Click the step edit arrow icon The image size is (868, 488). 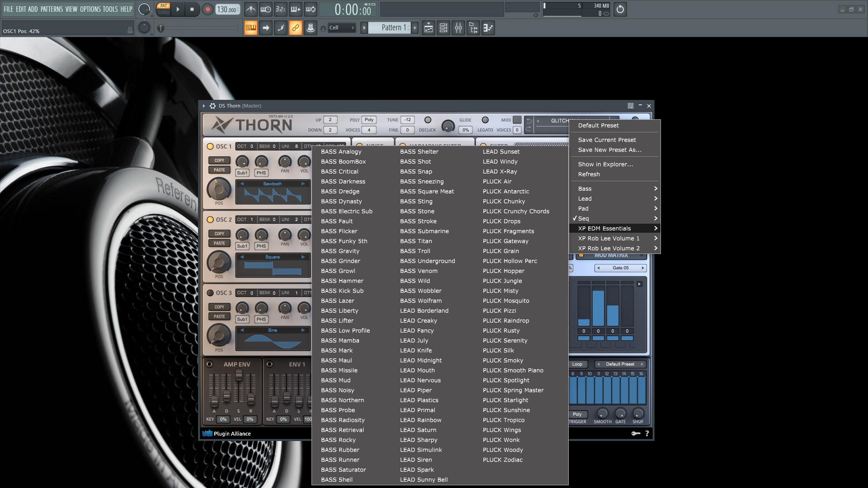[x=266, y=28]
